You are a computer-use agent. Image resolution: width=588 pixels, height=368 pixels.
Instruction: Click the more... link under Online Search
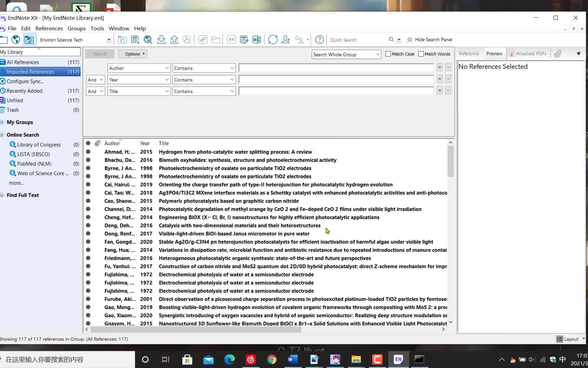[x=16, y=183]
